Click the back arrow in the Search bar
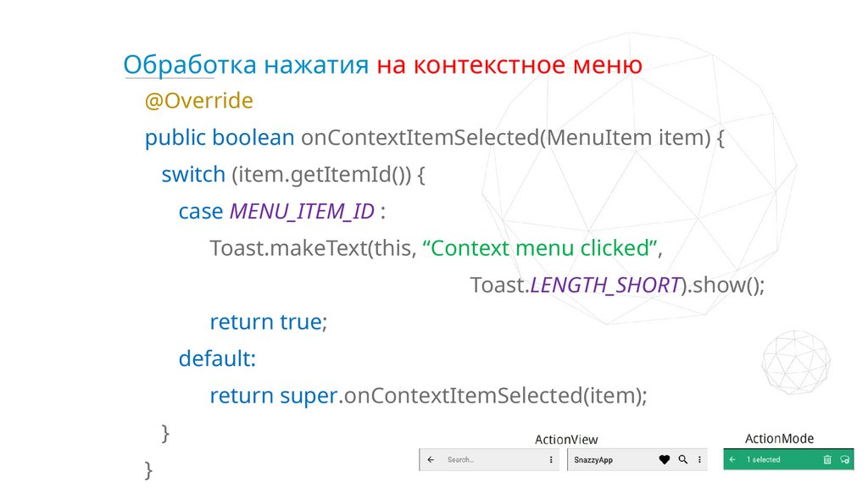The height and width of the screenshot is (488, 868). (x=431, y=460)
